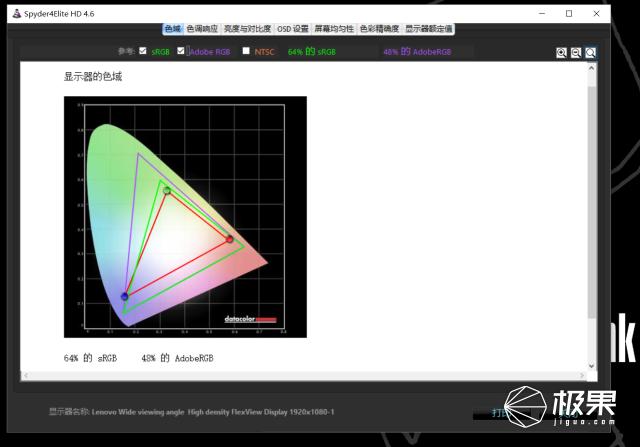This screenshot has width=640, height=447.
Task: Switch to the OSD 设置 tab
Action: tap(292, 29)
